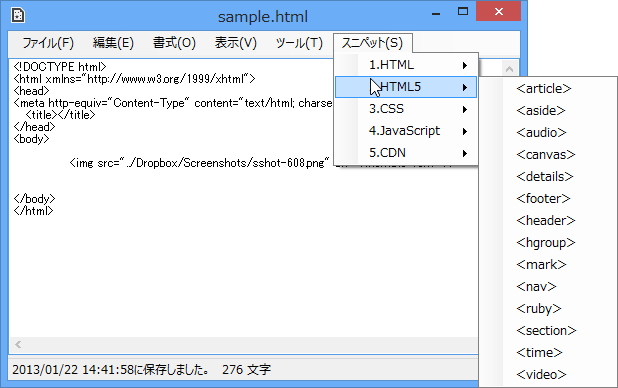This screenshot has width=618, height=388.
Task: Click the horizontal scrollbar left arrow
Action: 18,345
